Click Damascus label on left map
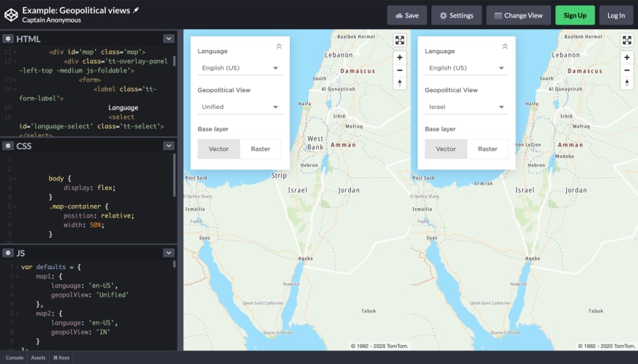638x364 pixels. [x=357, y=71]
